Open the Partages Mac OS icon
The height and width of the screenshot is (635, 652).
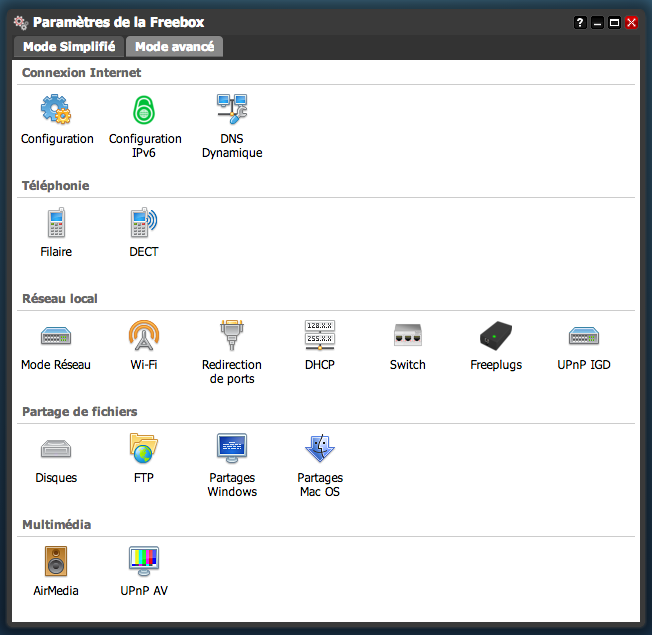pyautogui.click(x=320, y=448)
